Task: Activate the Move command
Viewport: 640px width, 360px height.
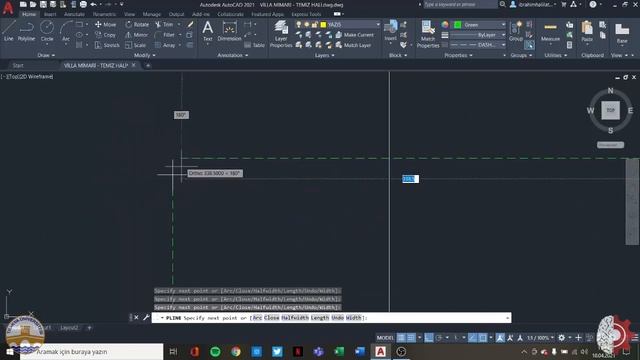Action: click(x=105, y=24)
